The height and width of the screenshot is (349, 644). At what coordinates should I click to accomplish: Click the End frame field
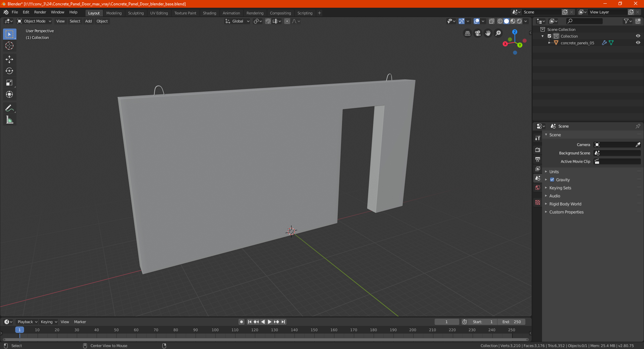point(511,322)
